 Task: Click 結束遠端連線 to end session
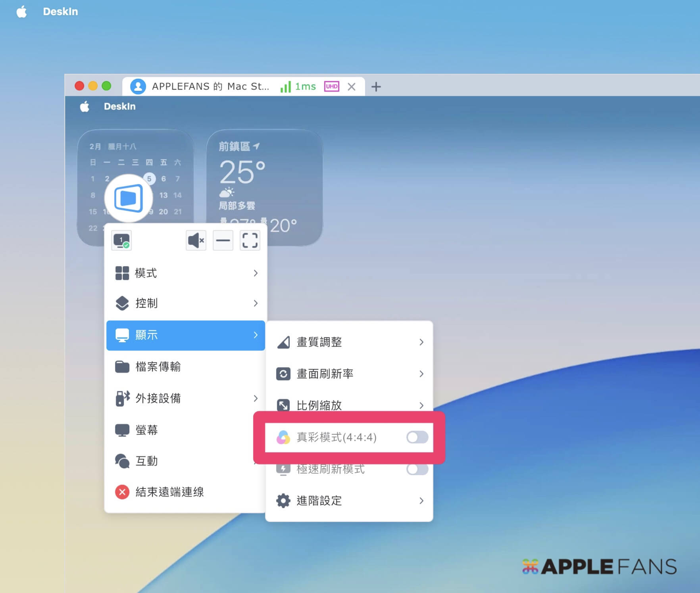[x=170, y=492]
